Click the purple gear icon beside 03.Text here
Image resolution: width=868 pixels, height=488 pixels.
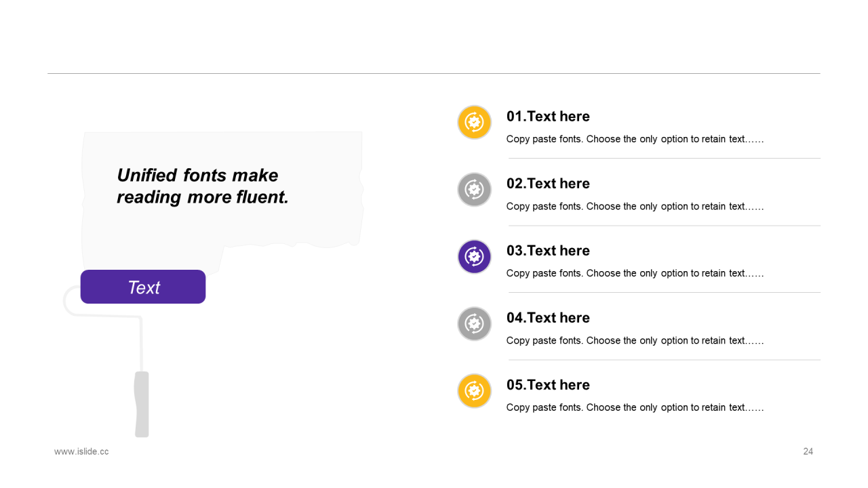(474, 257)
